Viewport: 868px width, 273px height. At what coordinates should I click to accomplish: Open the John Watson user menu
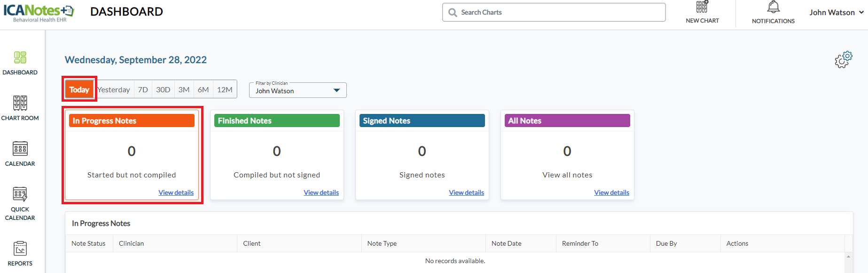point(836,13)
